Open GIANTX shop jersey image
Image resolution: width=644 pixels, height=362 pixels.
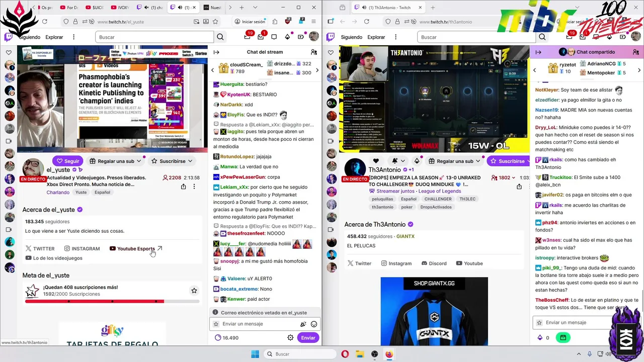(434, 311)
